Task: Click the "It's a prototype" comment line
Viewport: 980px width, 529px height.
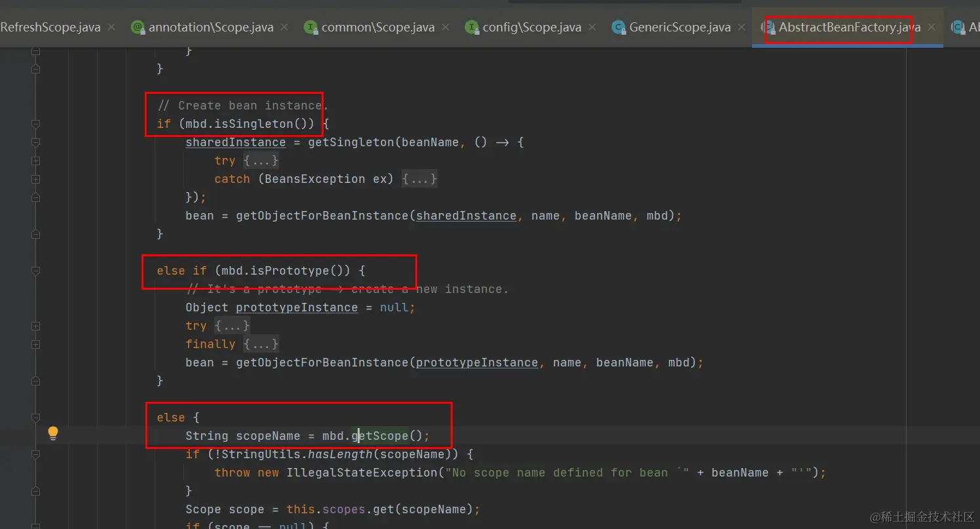Action: click(347, 289)
